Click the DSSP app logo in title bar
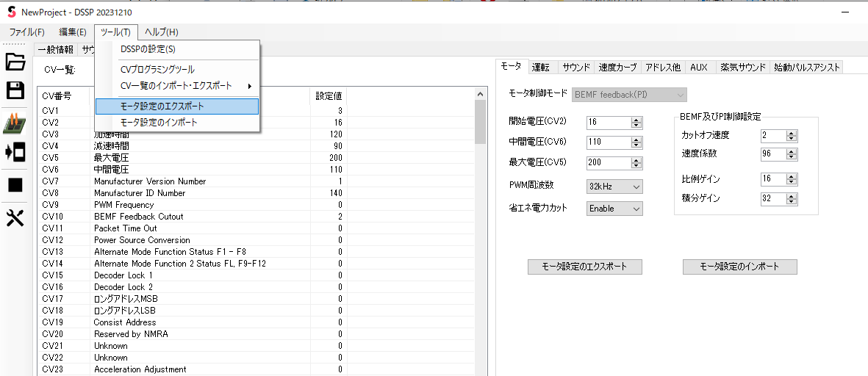 click(x=11, y=12)
